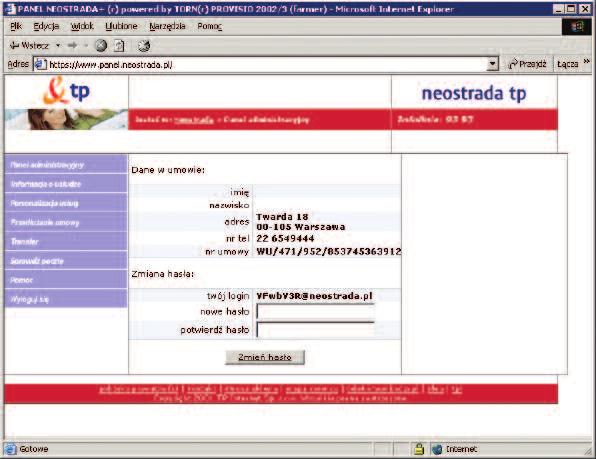Click the nowe hasło input field
Viewport: 596px width, 459px height.
pos(316,312)
